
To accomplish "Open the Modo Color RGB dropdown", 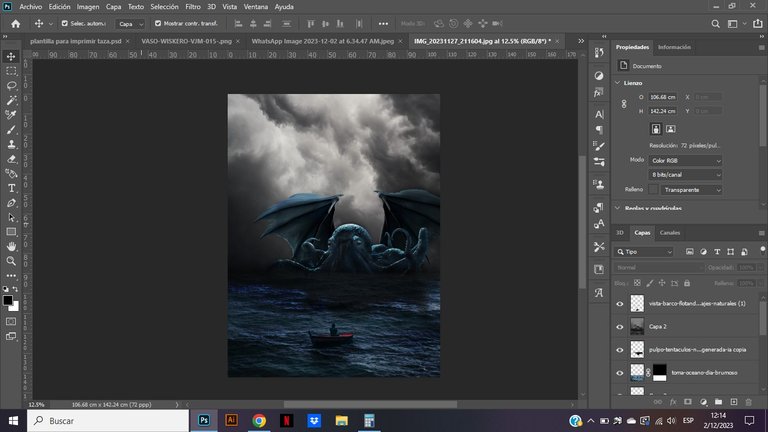I will [x=686, y=161].
